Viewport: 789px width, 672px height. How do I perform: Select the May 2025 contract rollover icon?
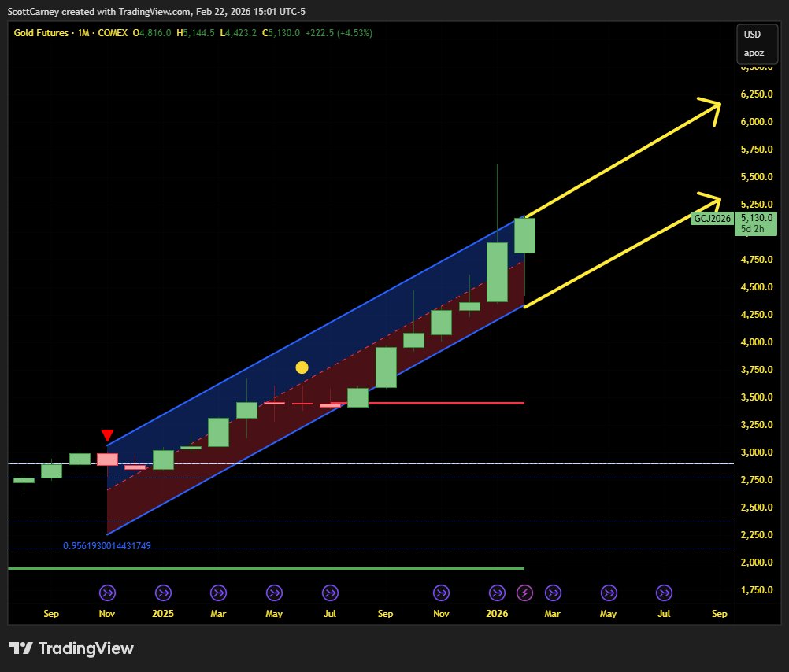click(274, 593)
